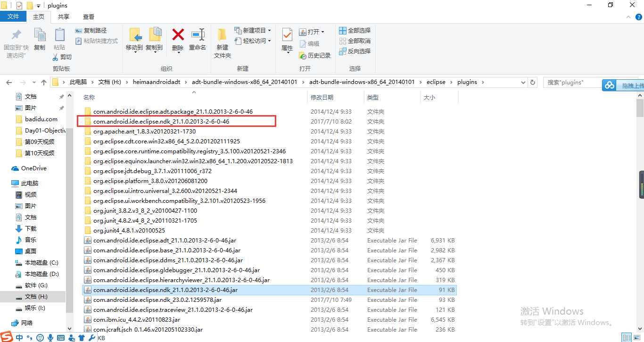This screenshot has height=342, width=644.
Task: Expand the 轻松访问 dropdown
Action: (269, 41)
